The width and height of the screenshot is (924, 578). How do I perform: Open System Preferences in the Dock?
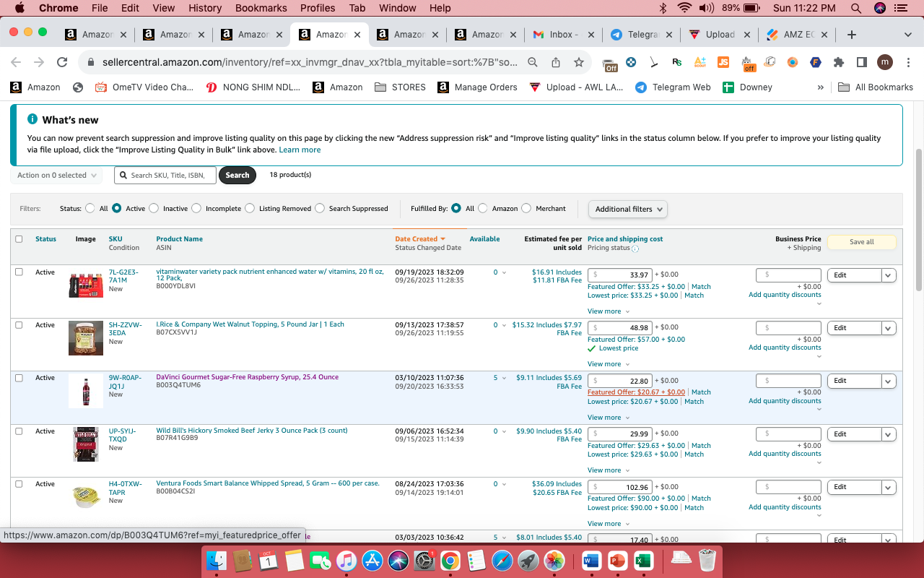pos(424,560)
